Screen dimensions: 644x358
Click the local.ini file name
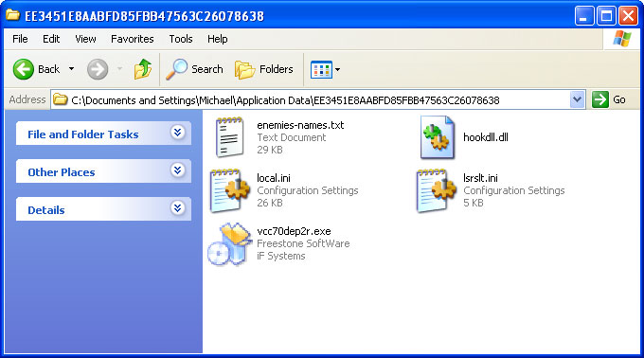(274, 178)
